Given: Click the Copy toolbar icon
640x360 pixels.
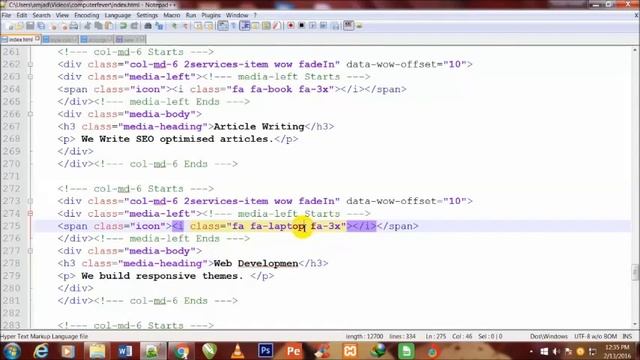Looking at the screenshot, I should [x=98, y=26].
